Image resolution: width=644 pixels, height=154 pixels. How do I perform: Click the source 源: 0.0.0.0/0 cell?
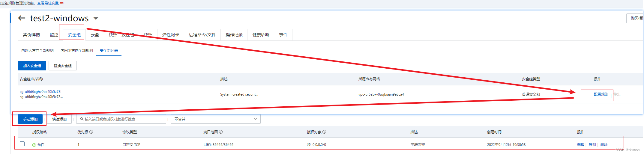316,145
